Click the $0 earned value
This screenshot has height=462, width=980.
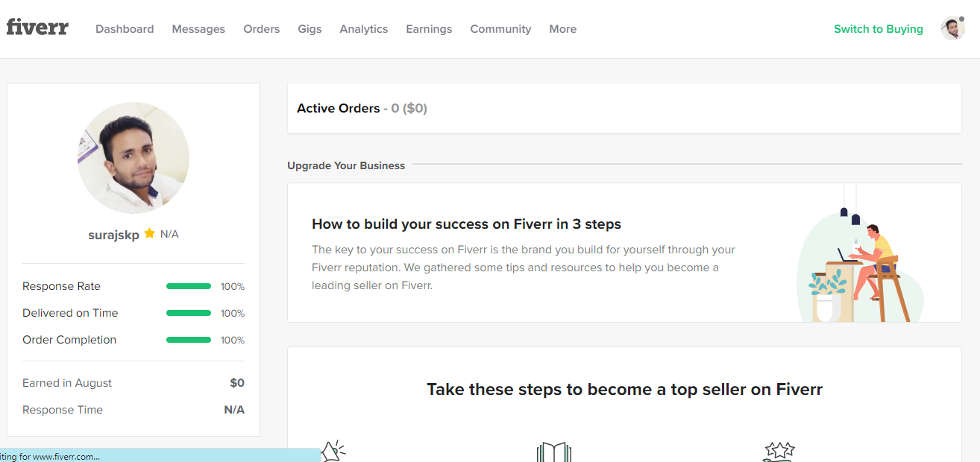237,383
